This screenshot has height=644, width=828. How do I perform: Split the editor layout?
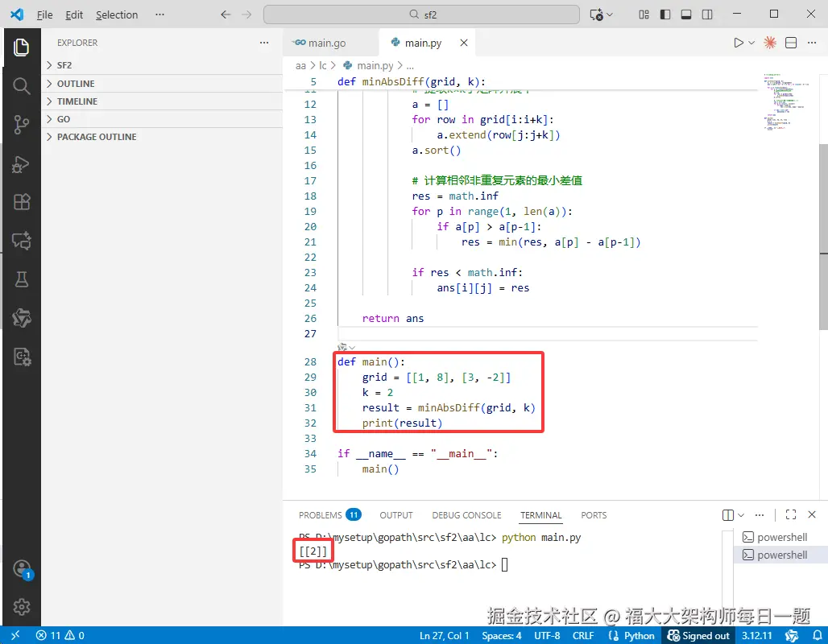coord(791,43)
